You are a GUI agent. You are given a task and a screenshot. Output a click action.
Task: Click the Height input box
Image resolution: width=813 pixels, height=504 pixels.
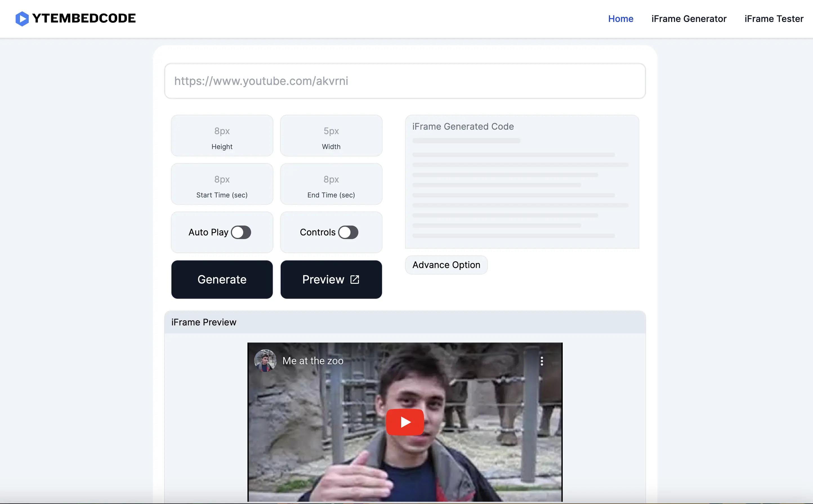[x=222, y=131]
